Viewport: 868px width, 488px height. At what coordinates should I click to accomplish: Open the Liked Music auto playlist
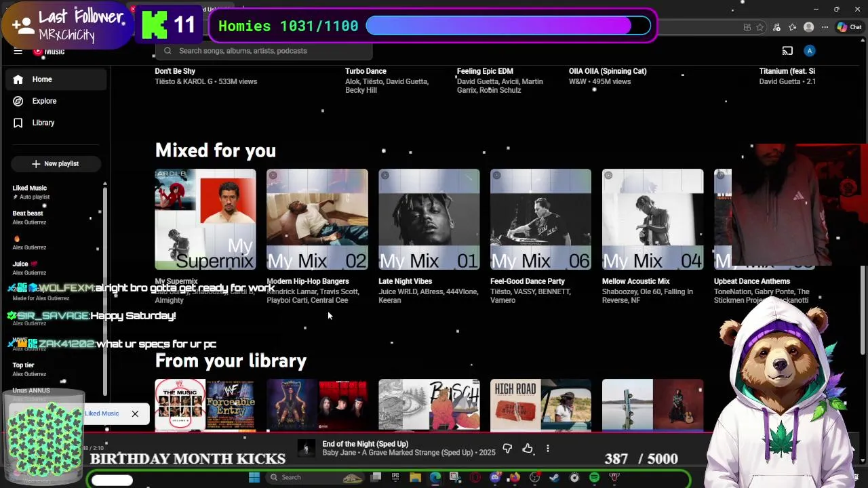(54, 192)
